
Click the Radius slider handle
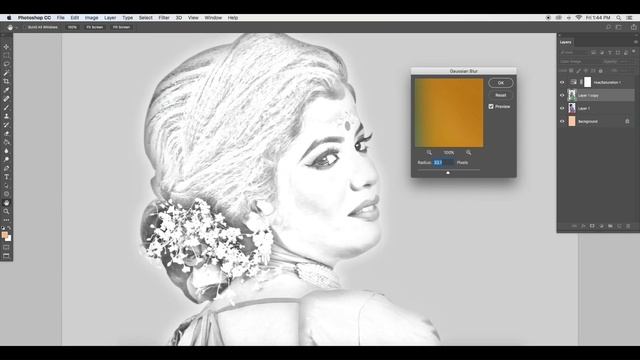pyautogui.click(x=448, y=173)
